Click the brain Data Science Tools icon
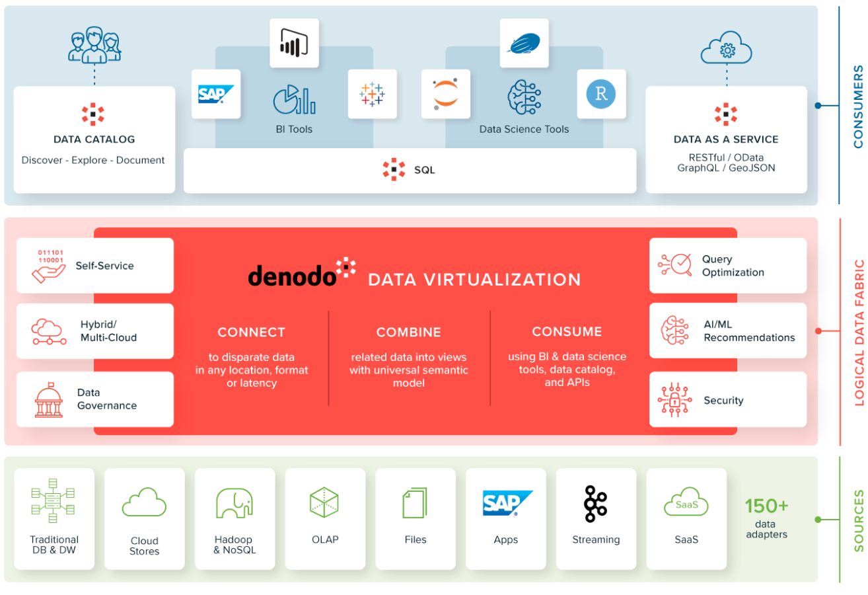 click(x=524, y=98)
